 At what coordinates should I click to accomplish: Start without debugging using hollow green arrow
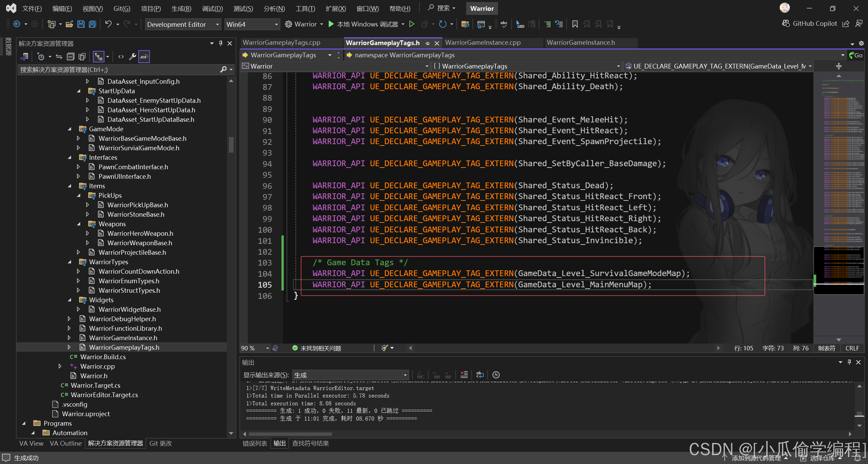(x=412, y=24)
